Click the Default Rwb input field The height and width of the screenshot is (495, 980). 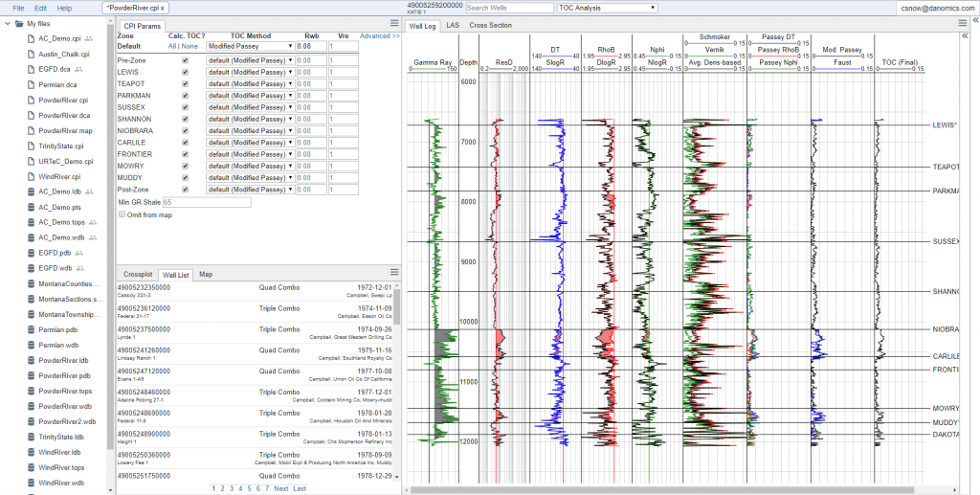311,46
